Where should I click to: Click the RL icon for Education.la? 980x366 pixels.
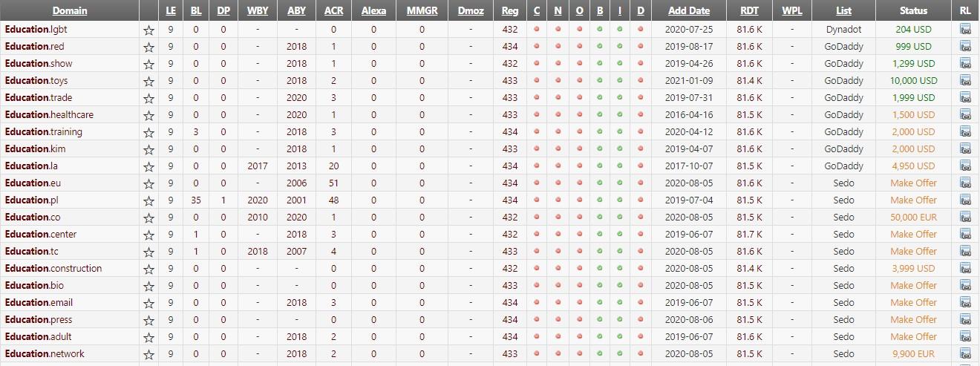965,166
